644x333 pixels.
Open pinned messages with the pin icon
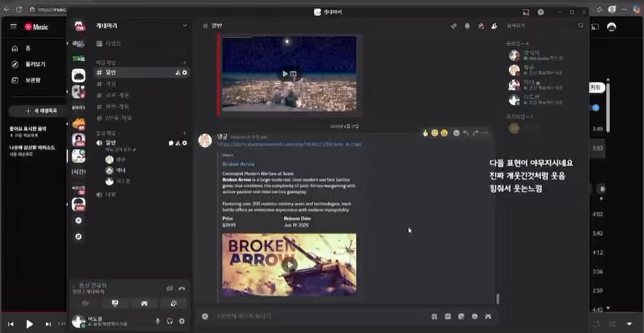point(480,26)
